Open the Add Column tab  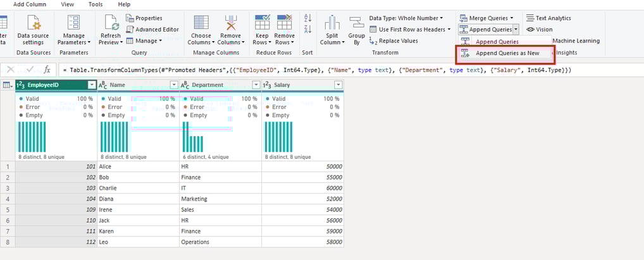click(x=30, y=4)
